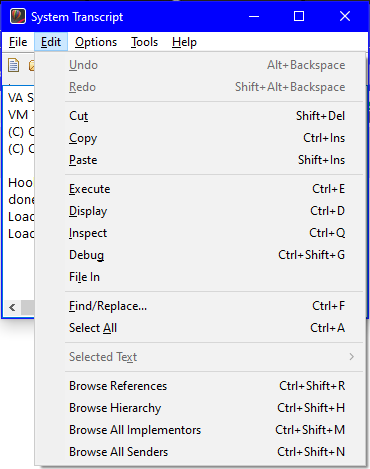Open the Options menu
370x469 pixels.
[96, 42]
